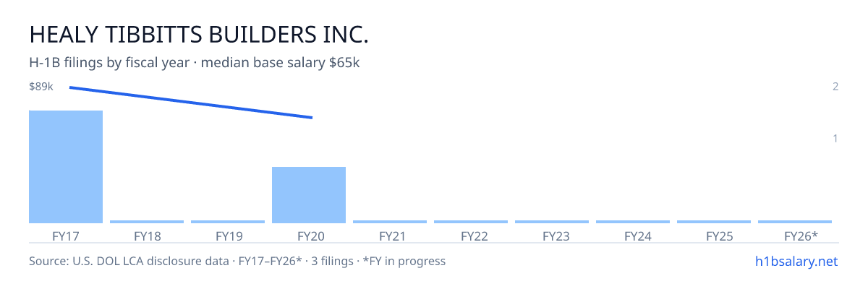868x289 pixels.
Task: Click the source DOL LCA disclosure text
Action: click(x=237, y=261)
